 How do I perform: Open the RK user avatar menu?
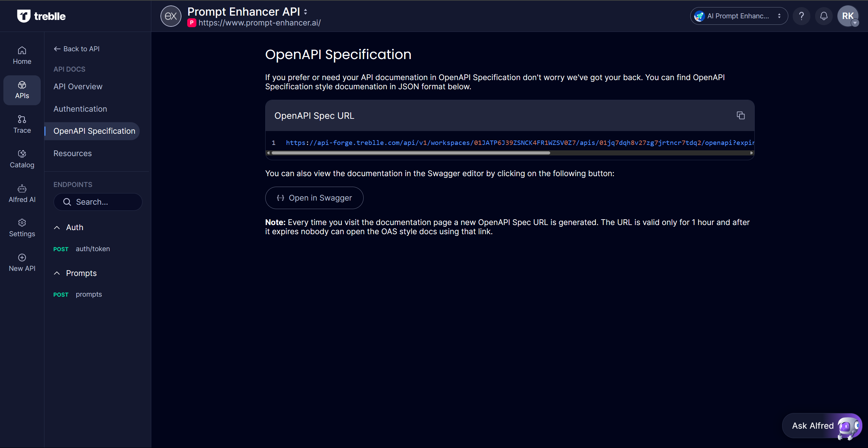(848, 16)
